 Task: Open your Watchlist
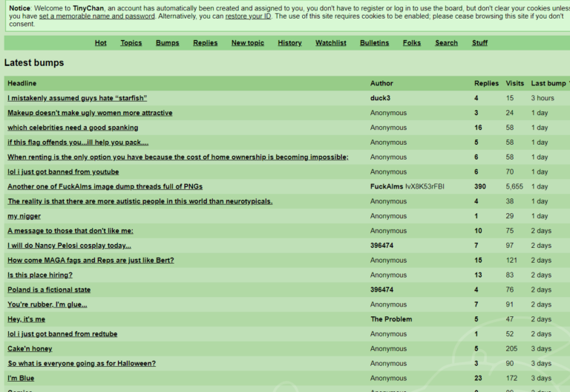(331, 43)
